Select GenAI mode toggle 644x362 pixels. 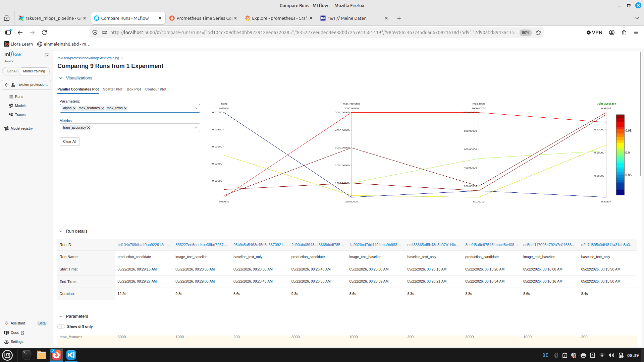point(11,71)
